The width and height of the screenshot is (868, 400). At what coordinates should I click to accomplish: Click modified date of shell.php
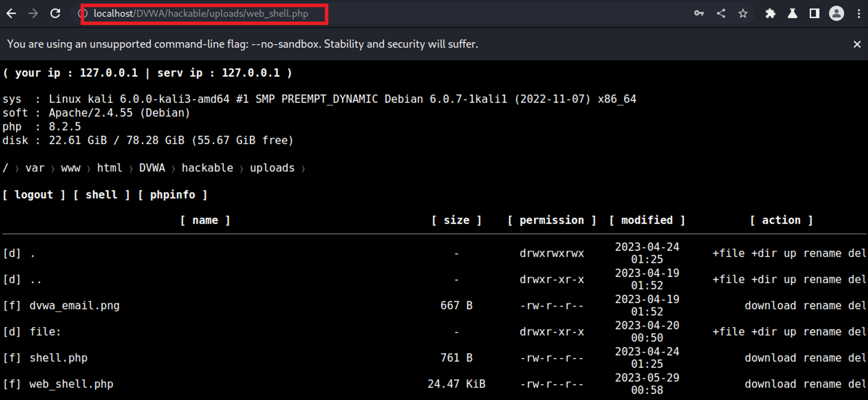point(647,357)
